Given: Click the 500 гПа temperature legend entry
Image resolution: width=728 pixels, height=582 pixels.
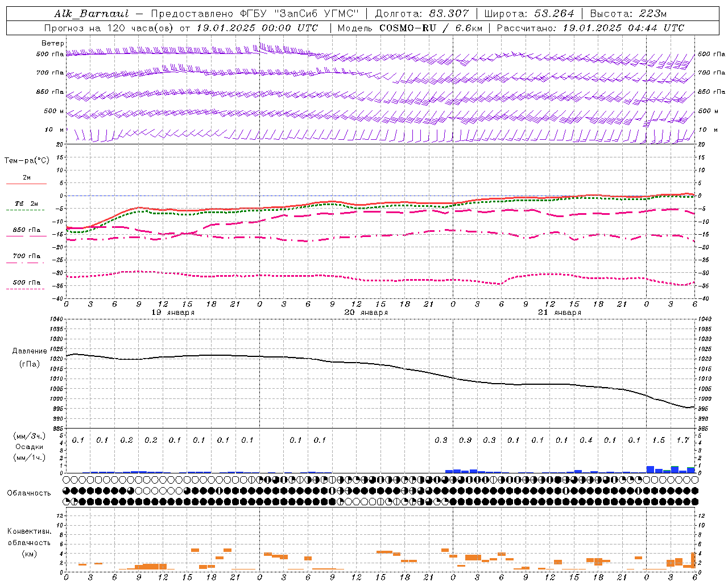Looking at the screenshot, I should tap(27, 282).
